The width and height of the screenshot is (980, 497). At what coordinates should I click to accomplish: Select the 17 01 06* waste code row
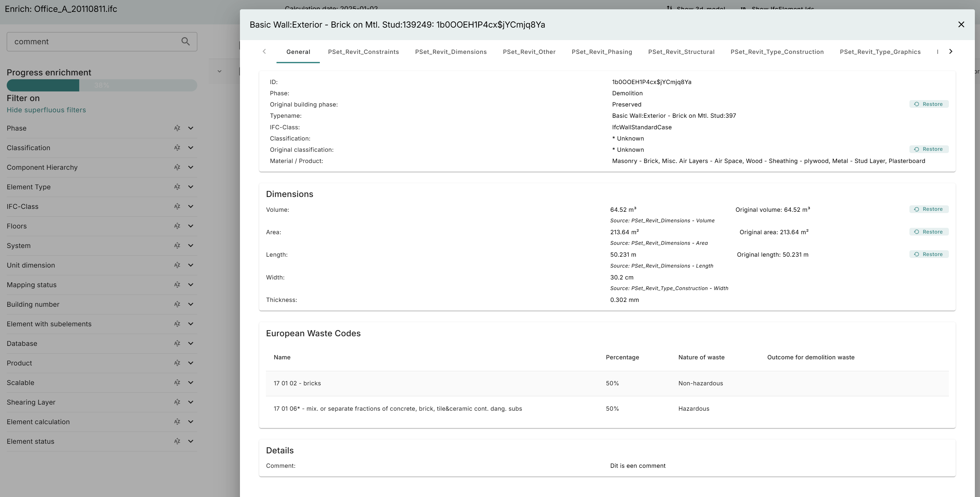[x=607, y=409]
